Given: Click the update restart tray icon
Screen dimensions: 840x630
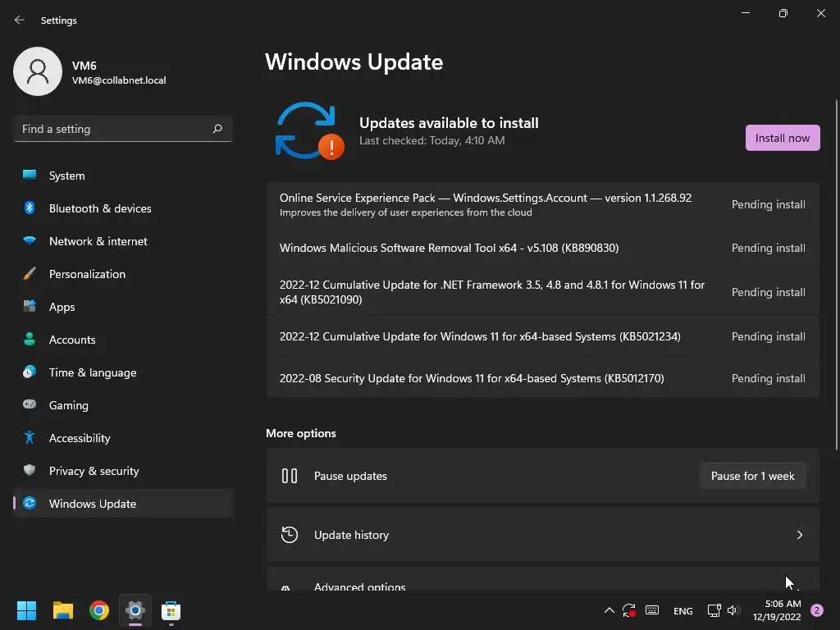Looking at the screenshot, I should tap(629, 610).
